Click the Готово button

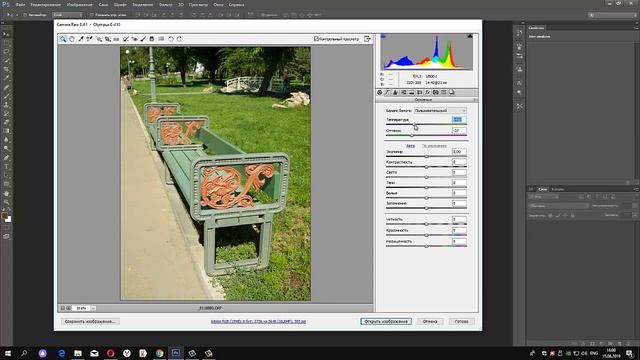462,322
